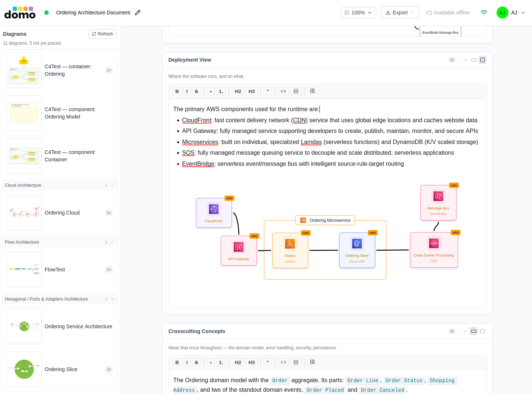Collapse the Hexagonal / Ports & Adapters group
This screenshot has height=394, width=532.
113,299
